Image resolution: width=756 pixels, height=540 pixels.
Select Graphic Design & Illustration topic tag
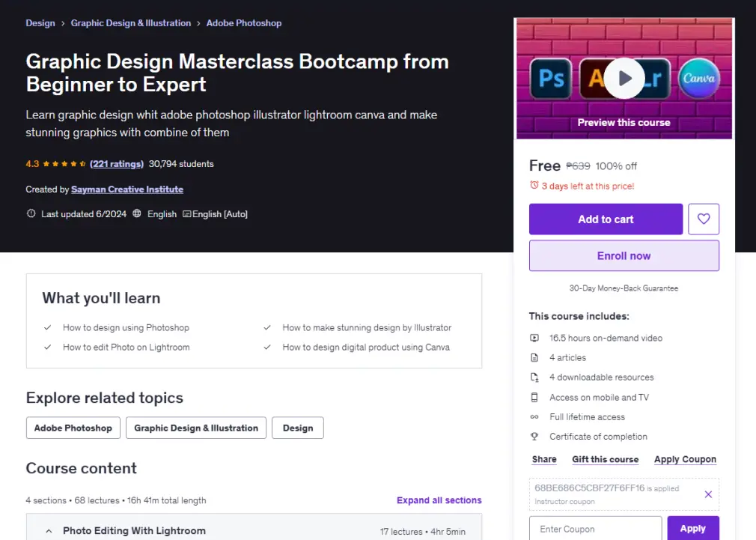coord(196,428)
